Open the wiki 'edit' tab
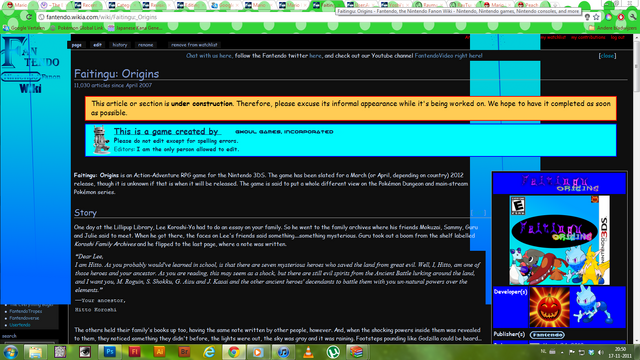 (97, 45)
